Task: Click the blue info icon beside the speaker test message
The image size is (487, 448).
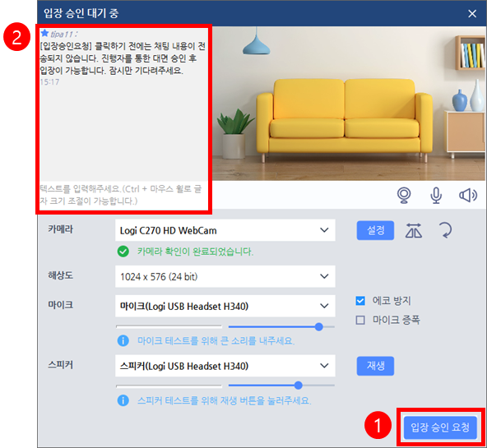Action: click(123, 400)
